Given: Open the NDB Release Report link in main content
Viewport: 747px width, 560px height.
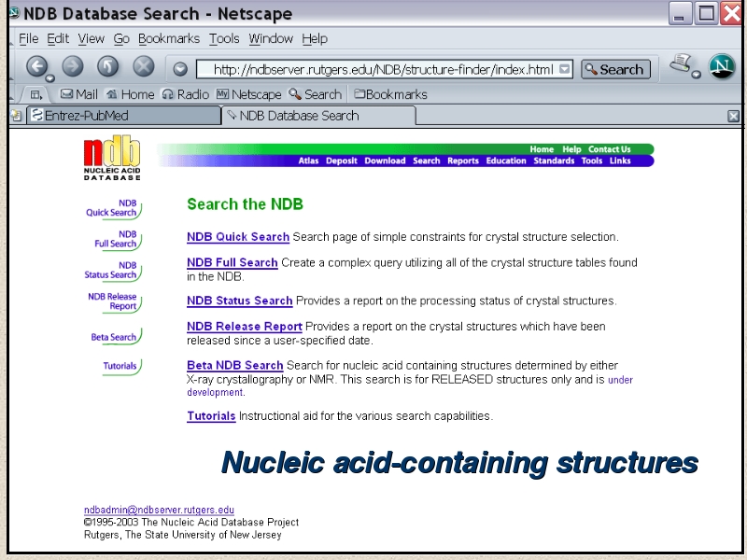Looking at the screenshot, I should tap(245, 327).
